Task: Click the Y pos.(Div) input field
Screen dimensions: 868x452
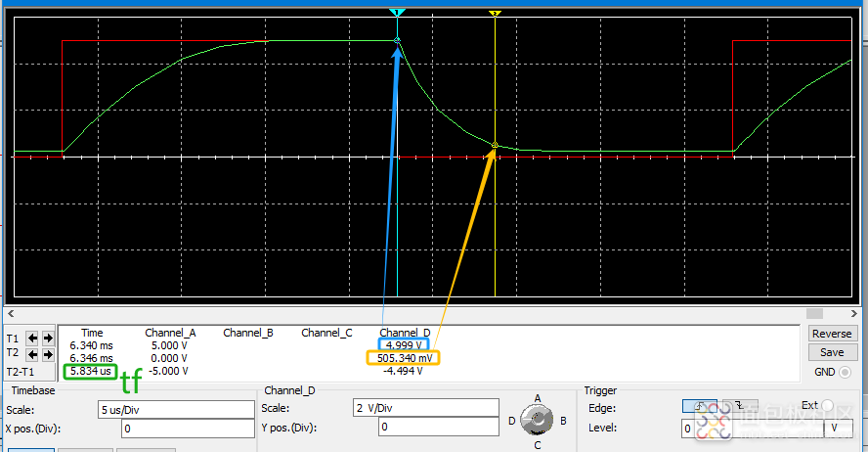Action: (439, 428)
